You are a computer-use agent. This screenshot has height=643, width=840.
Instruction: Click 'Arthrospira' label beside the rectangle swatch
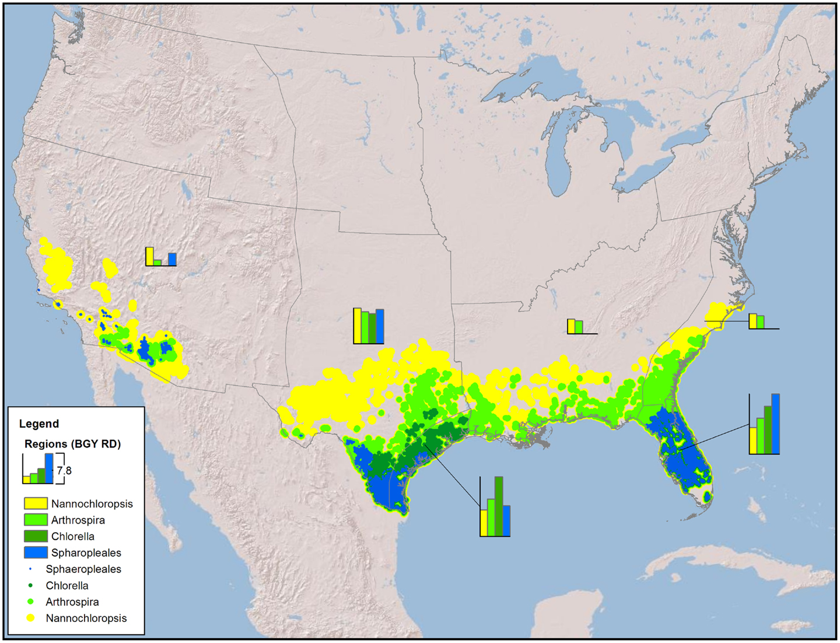click(x=78, y=520)
